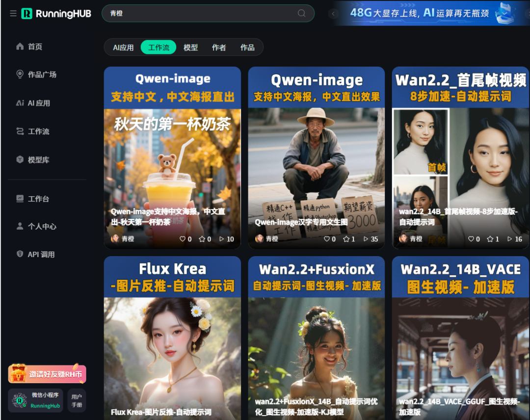Viewport: 530px width, 420px height.
Task: Click title Flux Krea-图片反推-自动提示词
Action: 161,412
